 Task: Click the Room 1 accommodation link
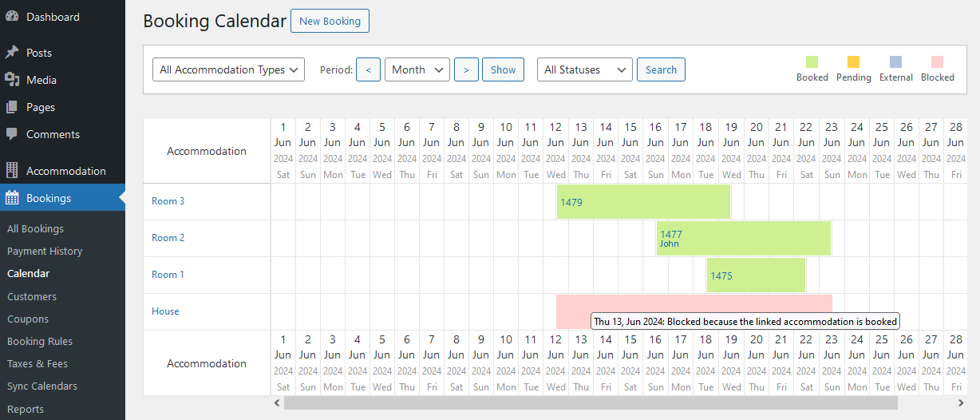[x=168, y=275]
